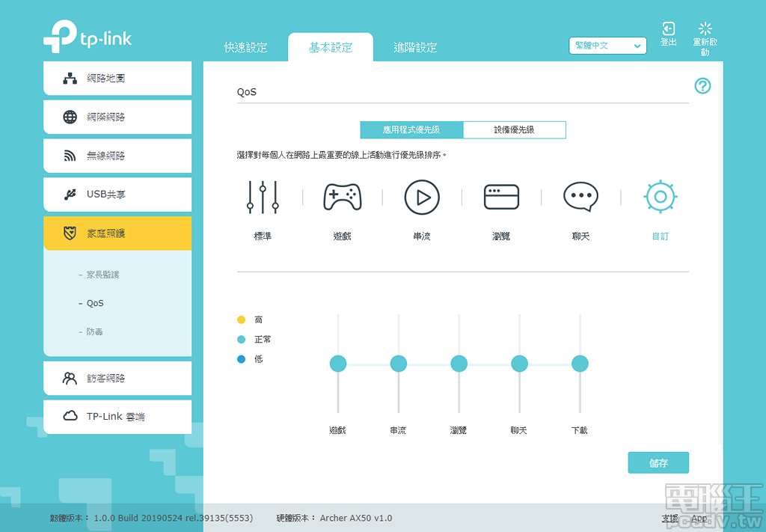This screenshot has height=532, width=766.
Task: Select the 聊天 chat bubble icon
Action: pyautogui.click(x=580, y=196)
